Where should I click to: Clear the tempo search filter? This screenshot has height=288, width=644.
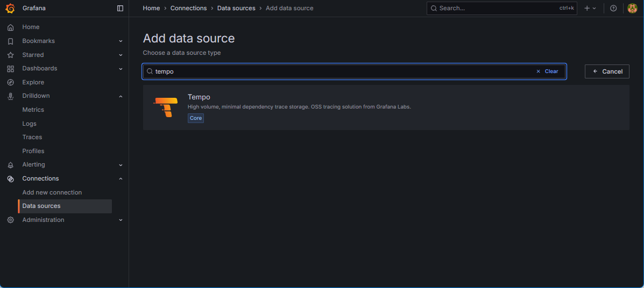click(x=547, y=71)
